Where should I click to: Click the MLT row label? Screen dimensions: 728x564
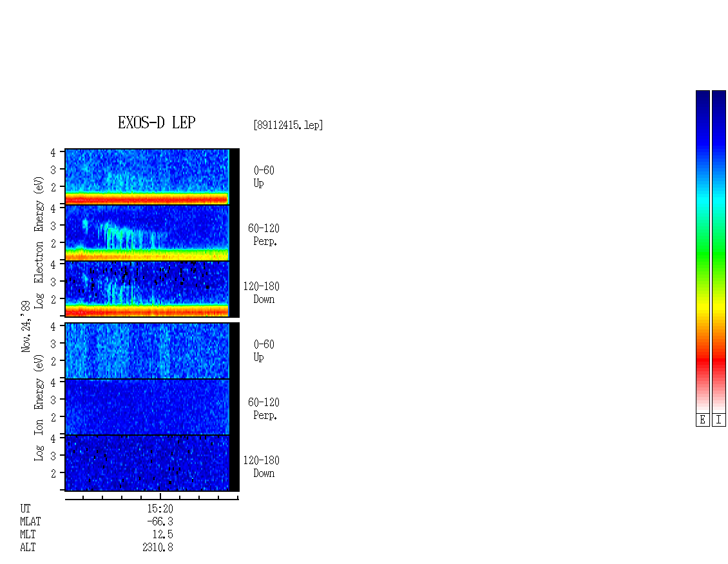[x=28, y=535]
